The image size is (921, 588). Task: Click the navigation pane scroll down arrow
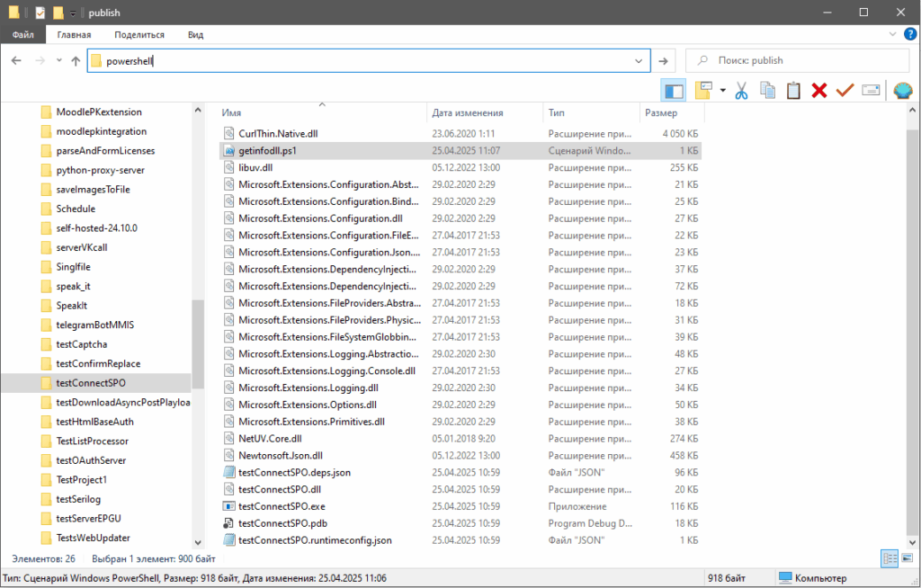pos(198,542)
